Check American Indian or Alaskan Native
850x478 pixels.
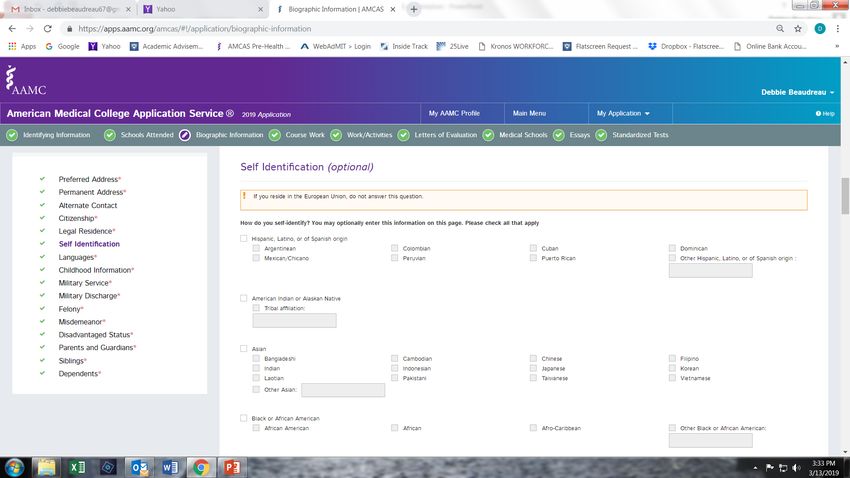click(243, 298)
